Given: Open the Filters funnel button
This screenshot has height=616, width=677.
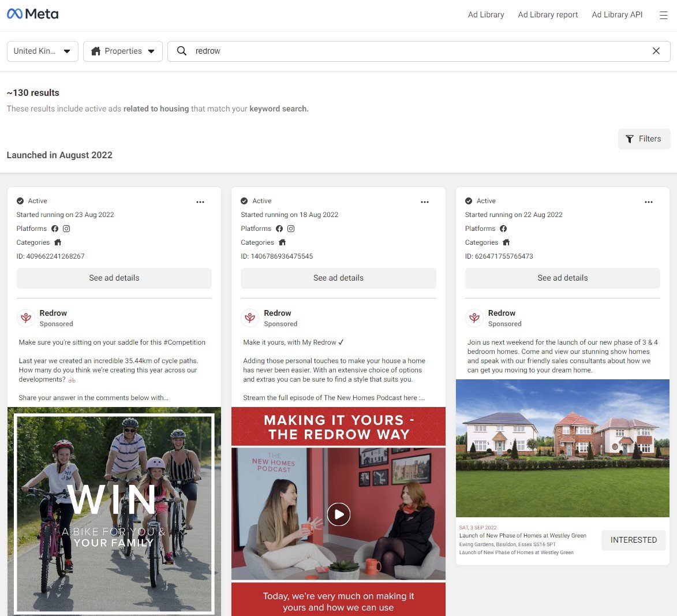Looking at the screenshot, I should click(x=644, y=139).
